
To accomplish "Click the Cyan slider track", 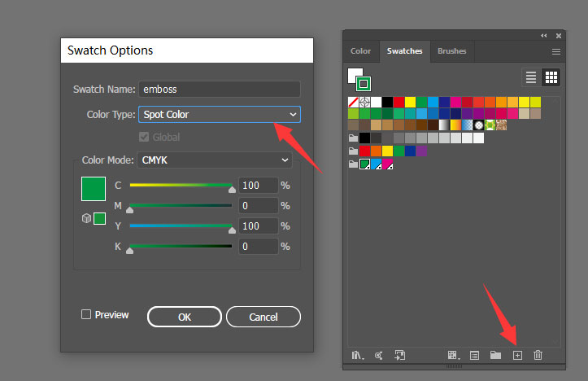I will pyautogui.click(x=181, y=185).
